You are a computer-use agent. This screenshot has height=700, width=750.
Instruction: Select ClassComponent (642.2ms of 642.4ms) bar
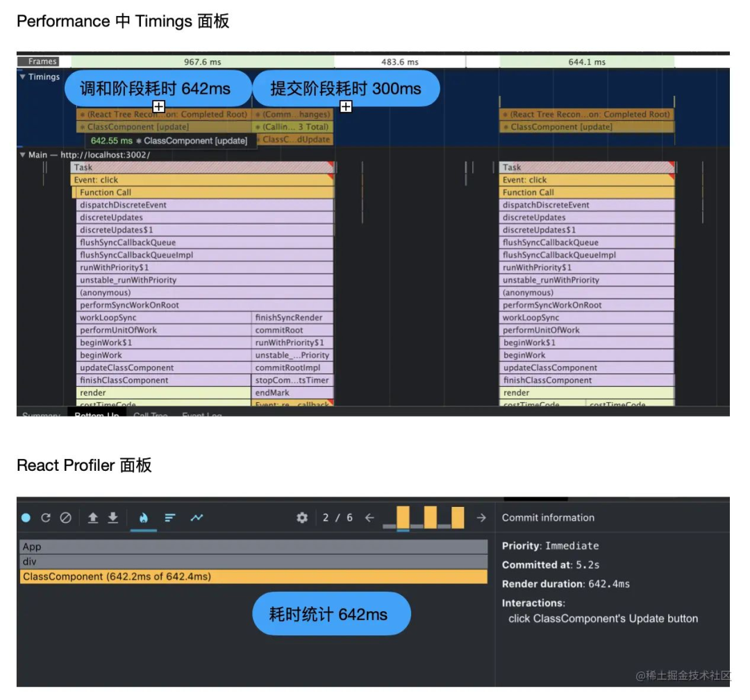(253, 576)
